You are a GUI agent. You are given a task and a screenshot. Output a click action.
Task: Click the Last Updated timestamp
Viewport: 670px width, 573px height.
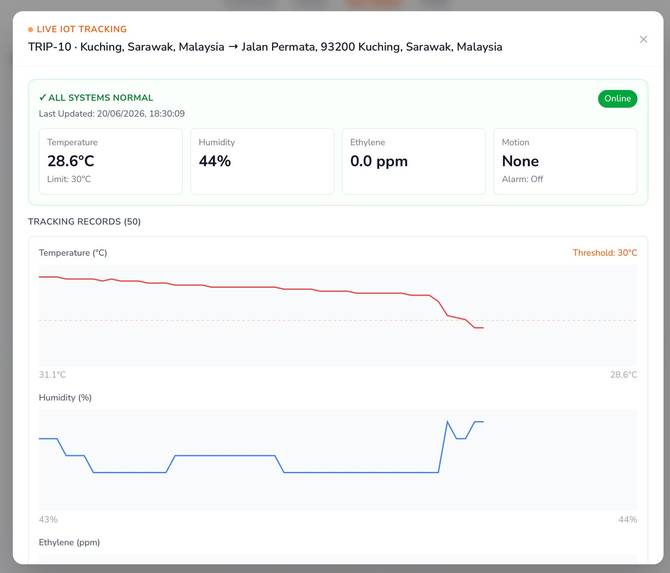pos(112,114)
